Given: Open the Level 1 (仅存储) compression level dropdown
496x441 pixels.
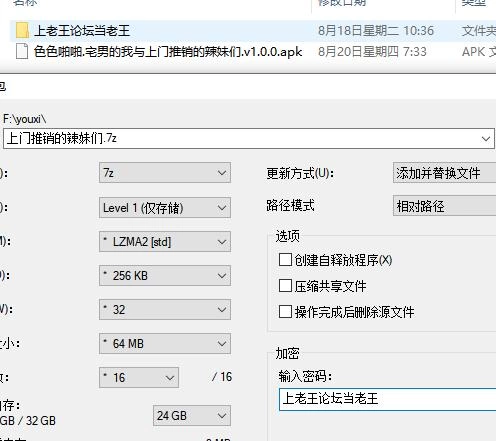Looking at the screenshot, I should (165, 208).
